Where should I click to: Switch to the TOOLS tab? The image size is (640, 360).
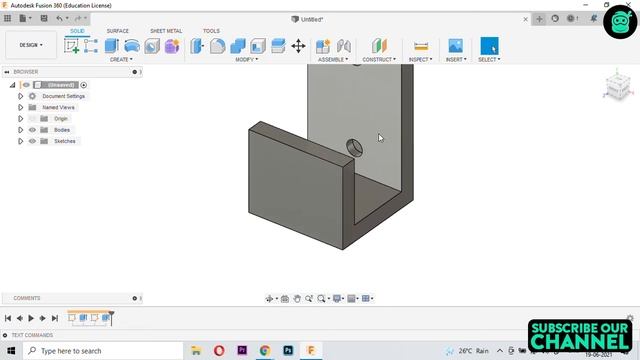click(211, 31)
